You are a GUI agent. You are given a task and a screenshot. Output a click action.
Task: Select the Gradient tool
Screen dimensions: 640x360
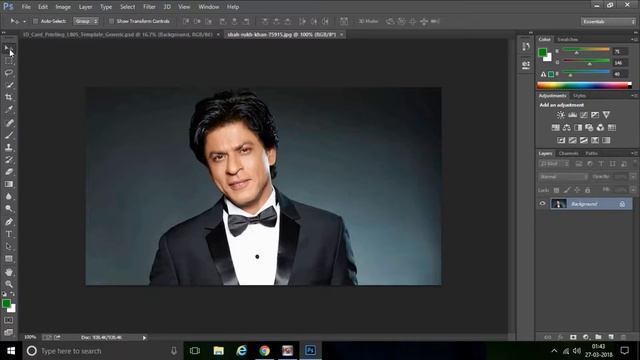coord(9,184)
